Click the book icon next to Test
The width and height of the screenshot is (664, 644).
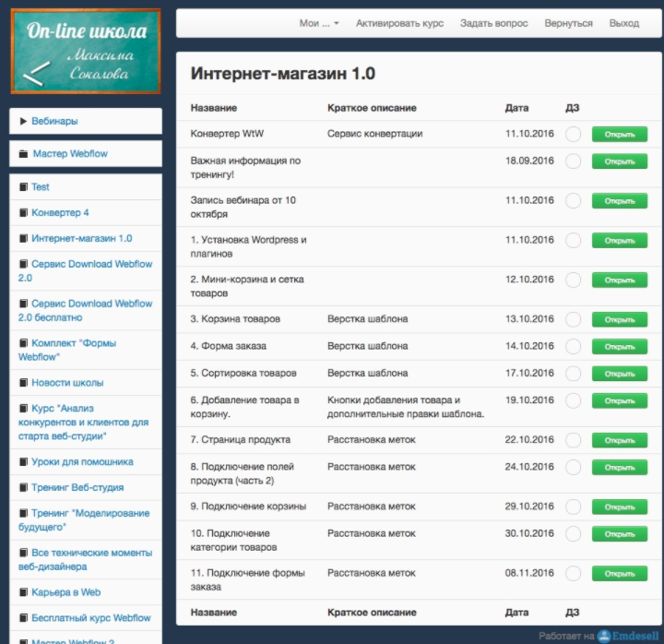coord(24,187)
